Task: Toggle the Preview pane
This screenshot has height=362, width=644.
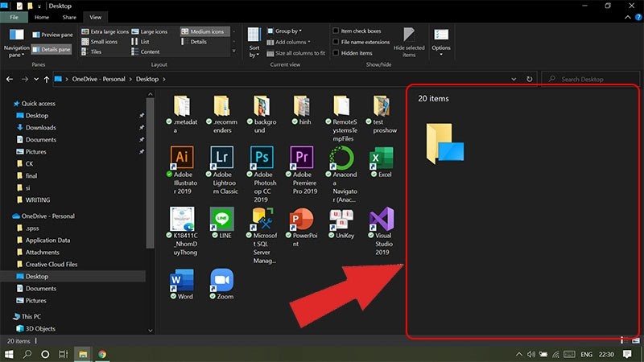Action: point(52,35)
